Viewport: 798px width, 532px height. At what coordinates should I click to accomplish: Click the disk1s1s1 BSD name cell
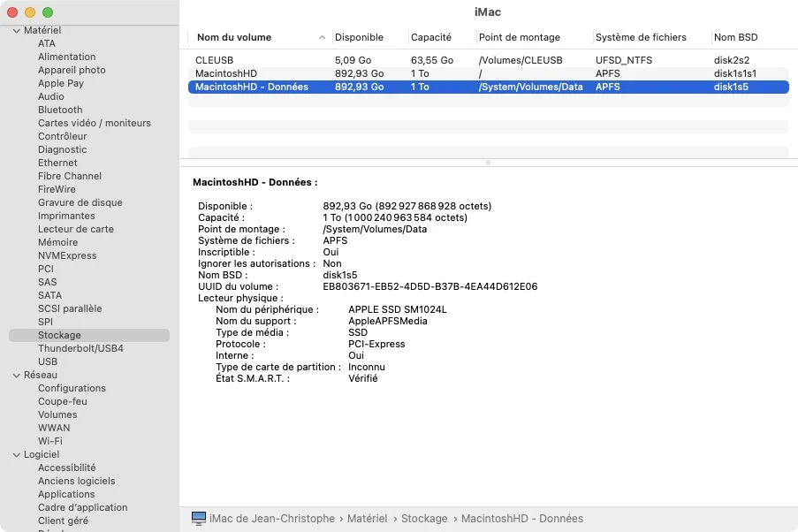(x=735, y=73)
